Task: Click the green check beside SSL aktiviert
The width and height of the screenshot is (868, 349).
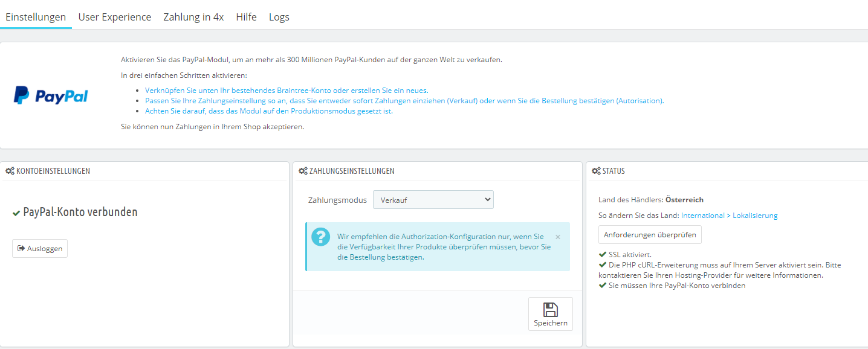Action: click(x=602, y=255)
